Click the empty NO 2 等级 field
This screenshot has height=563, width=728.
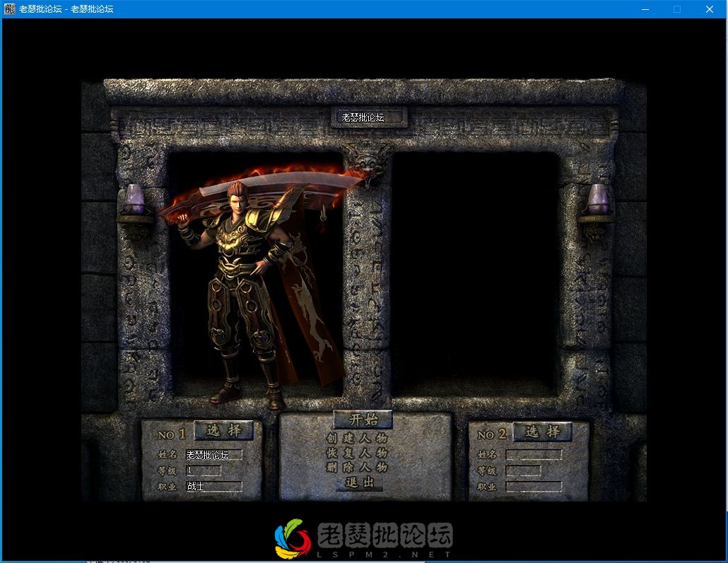click(523, 470)
